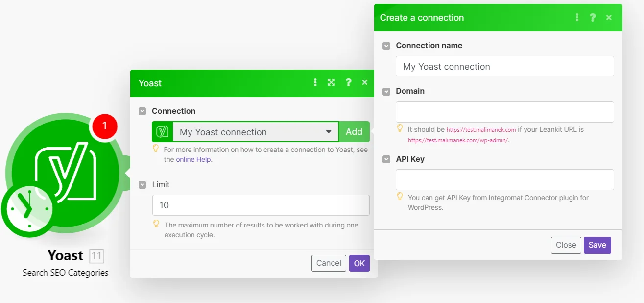The height and width of the screenshot is (303, 644).
Task: Open the My Yoast connection dropdown
Action: coord(255,132)
